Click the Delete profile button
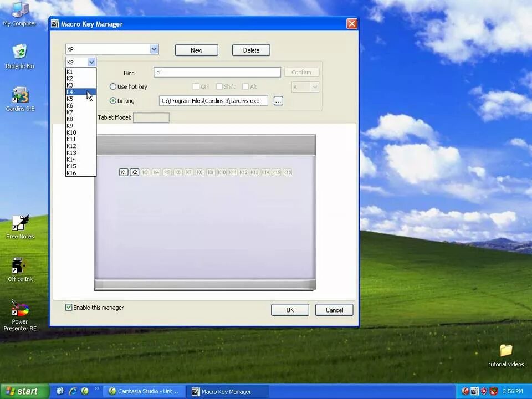 coord(251,50)
